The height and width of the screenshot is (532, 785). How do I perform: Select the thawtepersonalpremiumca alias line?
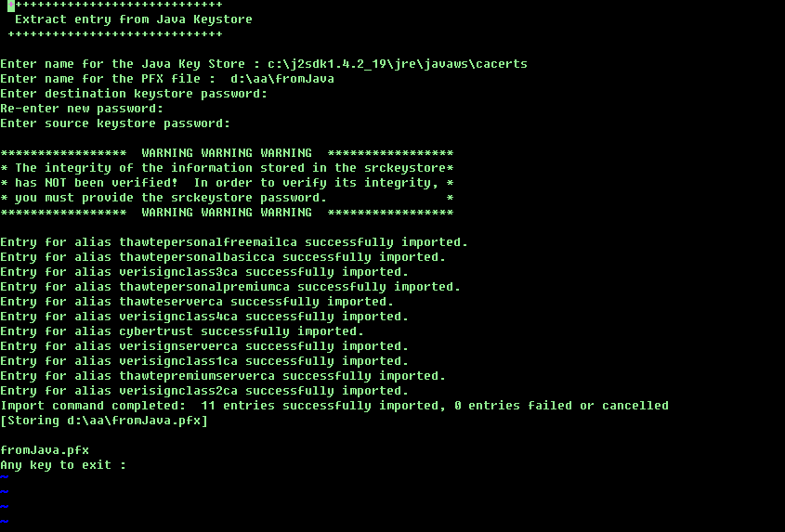(x=230, y=287)
